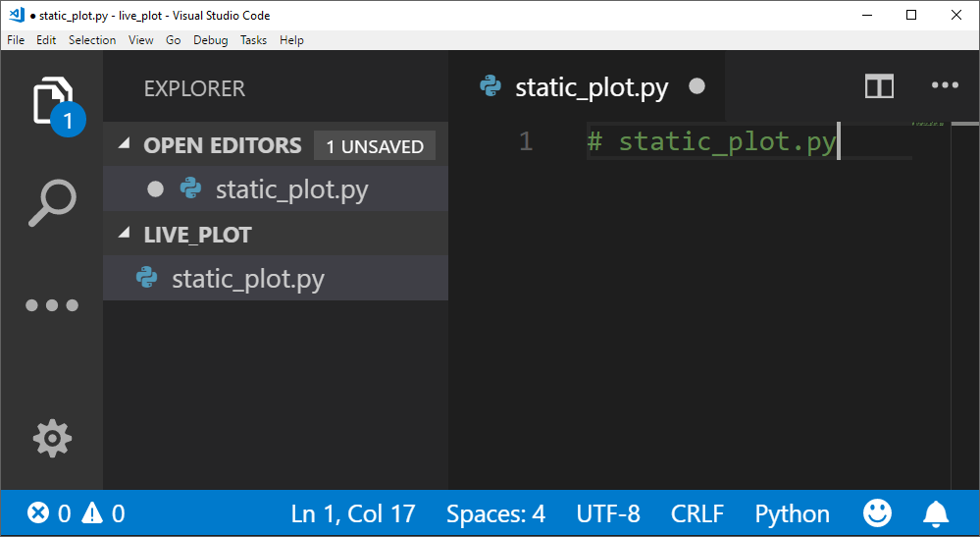Collapse the Open Editors section
Screen dimensions: 980x537
tap(125, 145)
